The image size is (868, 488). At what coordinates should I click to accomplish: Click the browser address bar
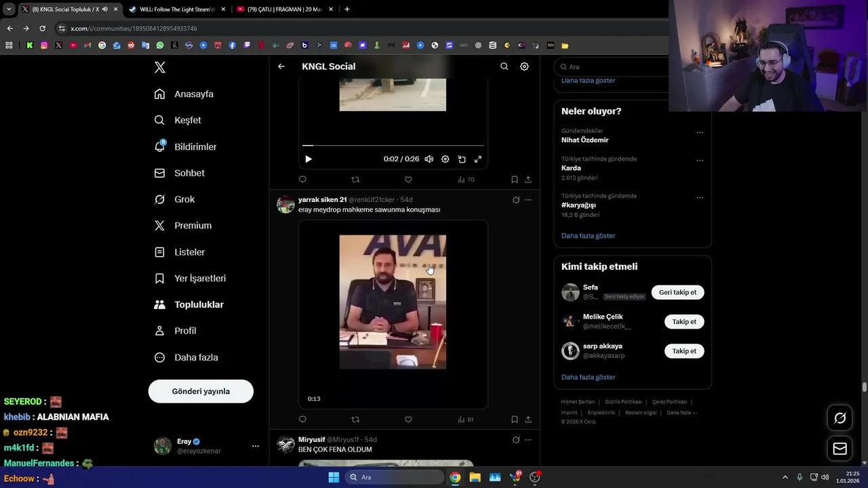(x=359, y=28)
